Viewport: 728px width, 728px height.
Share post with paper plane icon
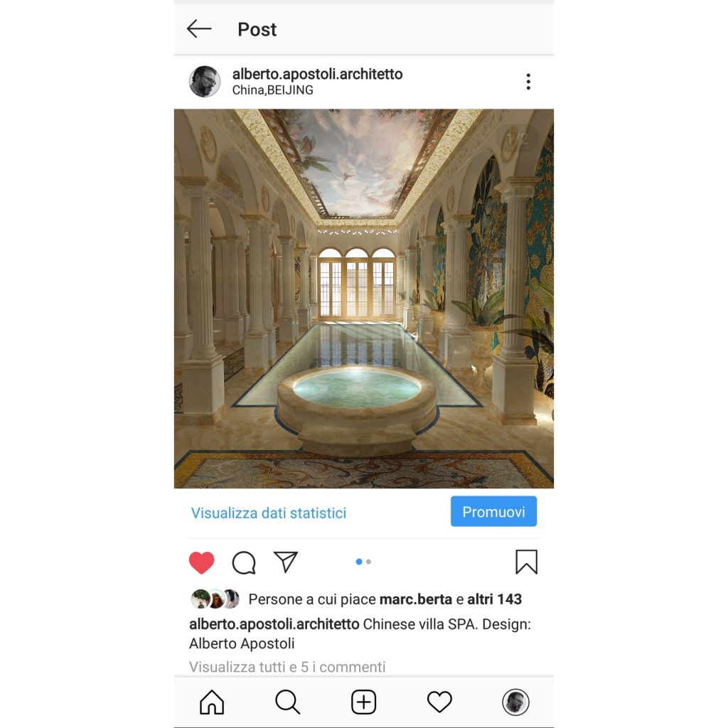click(x=286, y=562)
